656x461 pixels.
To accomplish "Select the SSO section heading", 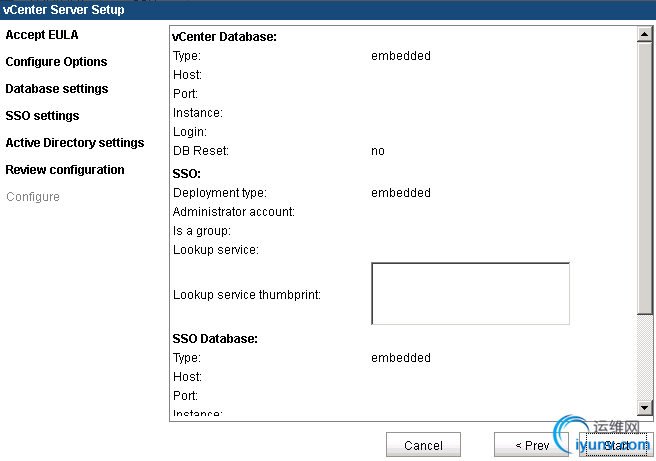I will [x=187, y=174].
